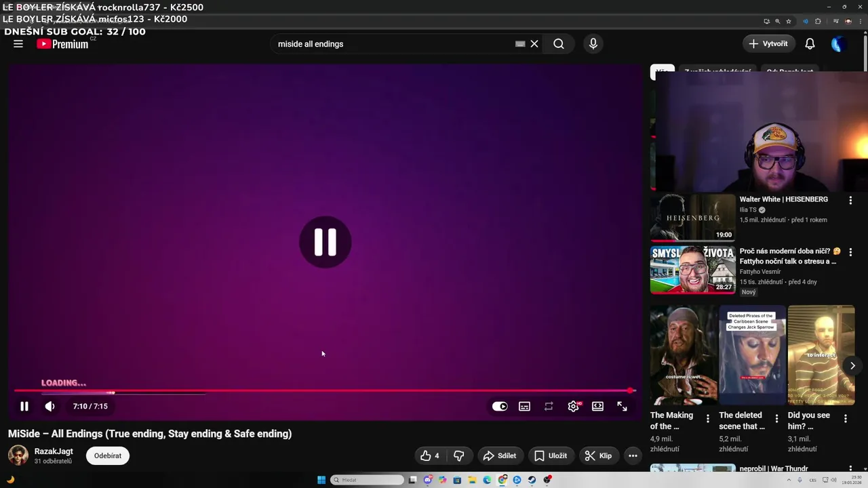The width and height of the screenshot is (868, 488).
Task: Open the 'Proč nás moderní doba ničí' thumbnail
Action: pyautogui.click(x=693, y=270)
